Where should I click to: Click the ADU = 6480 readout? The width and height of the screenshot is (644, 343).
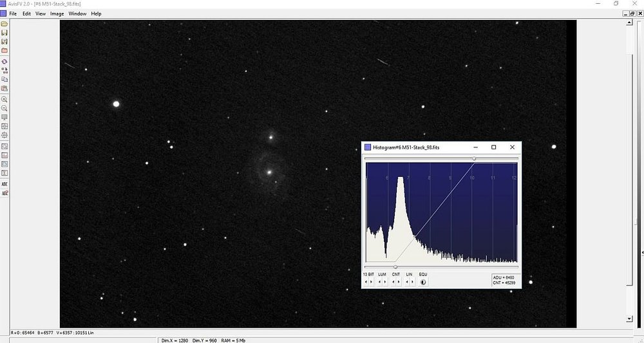[504, 278]
